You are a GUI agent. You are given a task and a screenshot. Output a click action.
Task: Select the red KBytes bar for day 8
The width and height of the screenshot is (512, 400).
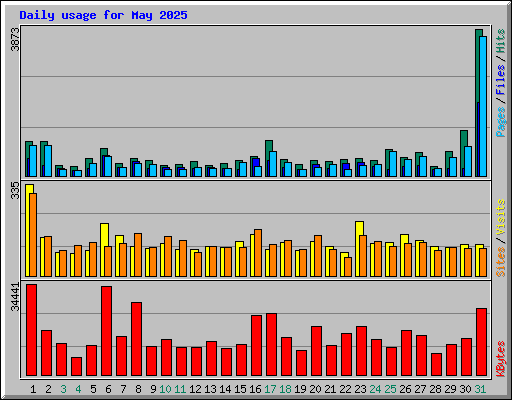137,339
